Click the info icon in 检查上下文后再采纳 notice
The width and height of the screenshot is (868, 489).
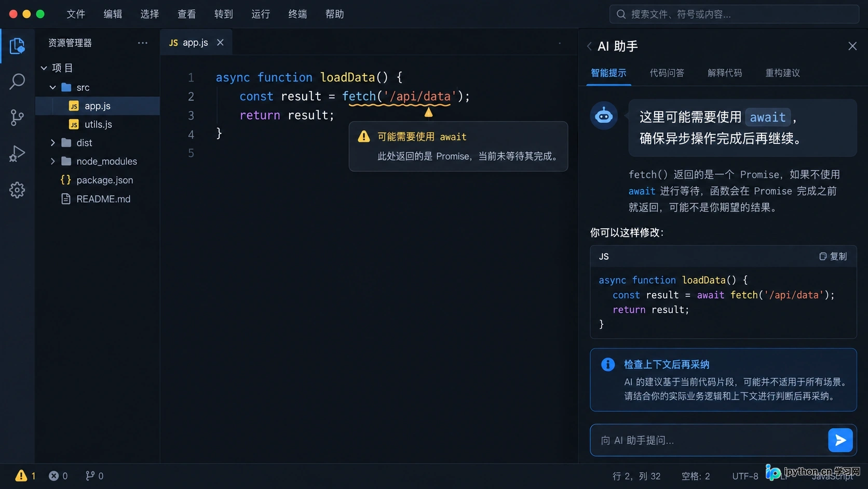click(x=608, y=365)
